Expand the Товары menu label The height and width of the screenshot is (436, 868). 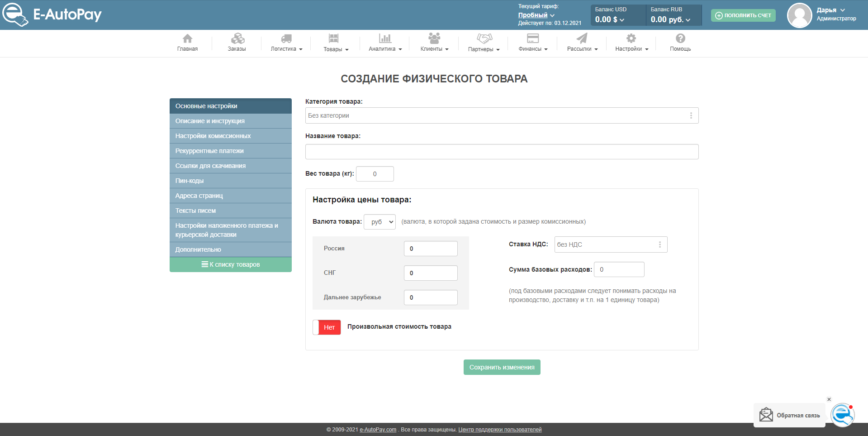[336, 49]
